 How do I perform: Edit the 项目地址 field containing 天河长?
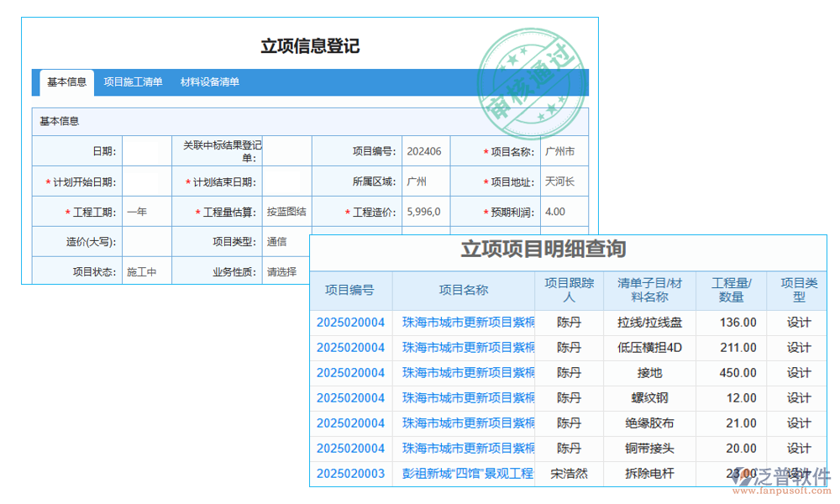coord(564,181)
